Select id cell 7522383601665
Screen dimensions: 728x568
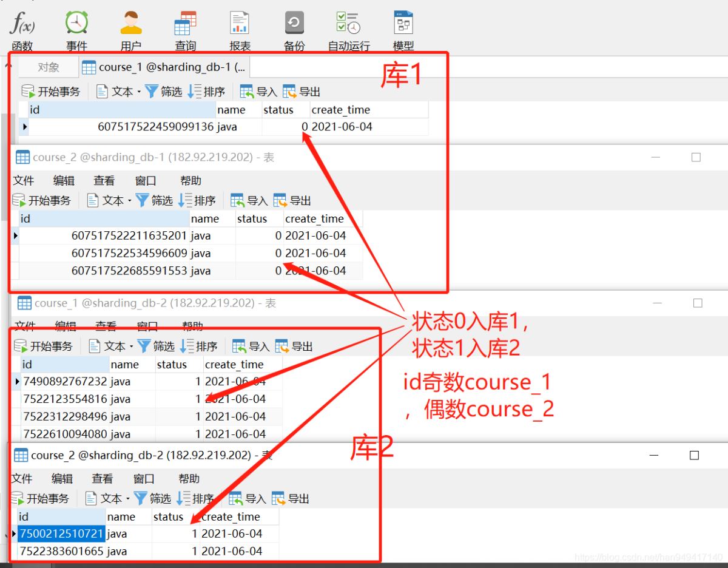tap(61, 552)
